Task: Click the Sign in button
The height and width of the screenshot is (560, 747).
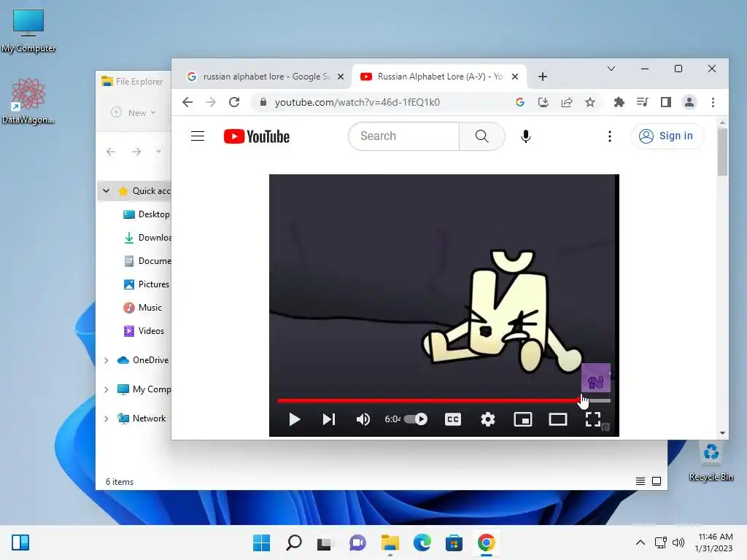Action: pyautogui.click(x=667, y=136)
